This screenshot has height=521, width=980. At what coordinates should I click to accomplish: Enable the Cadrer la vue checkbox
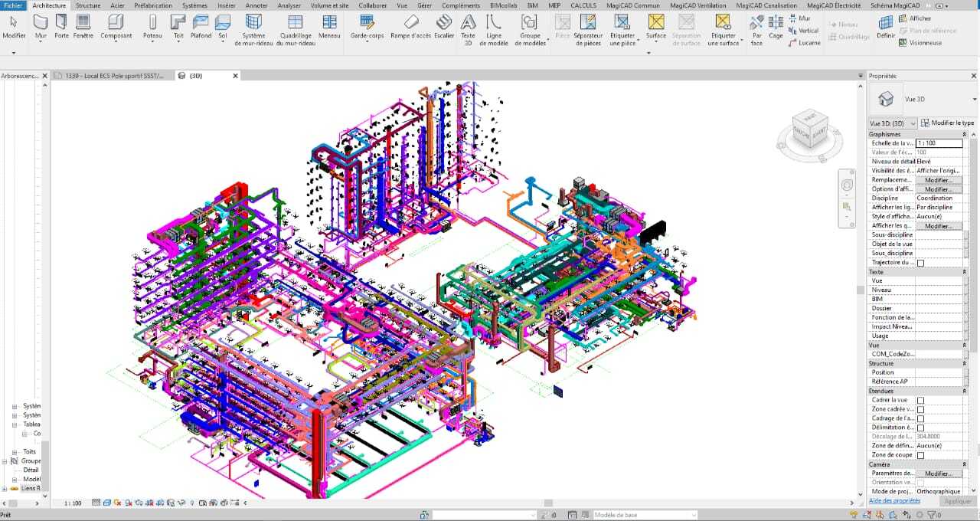(x=920, y=401)
